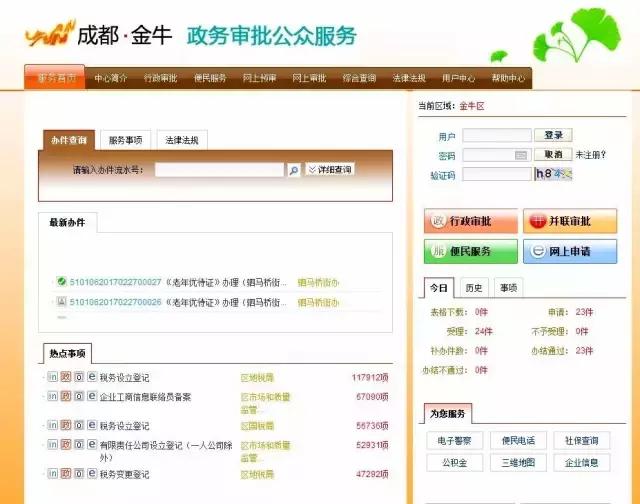This screenshot has width=640, height=504.
Task: Click the orange 政 icon beside 税务设立登记 区国税局
Action: click(66, 425)
